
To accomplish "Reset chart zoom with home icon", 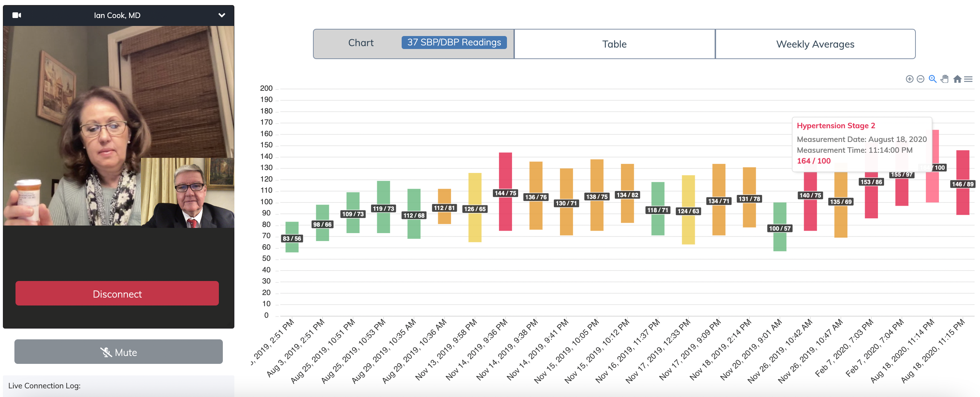I will (957, 79).
